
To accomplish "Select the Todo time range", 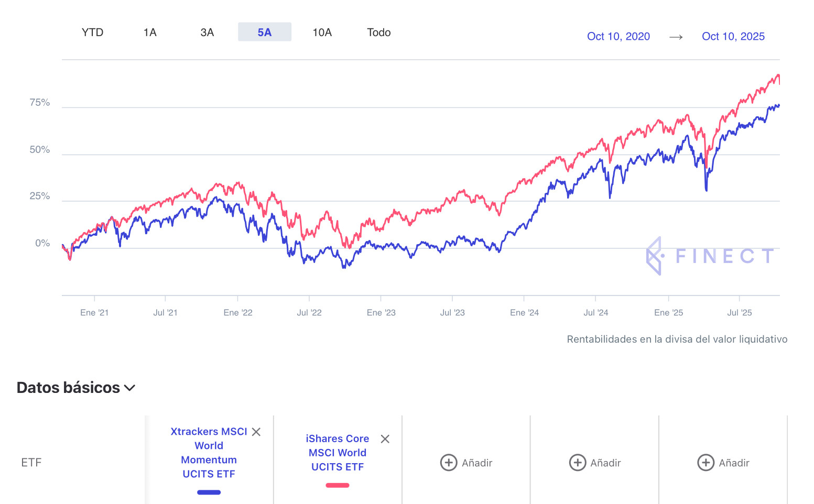I will 378,32.
